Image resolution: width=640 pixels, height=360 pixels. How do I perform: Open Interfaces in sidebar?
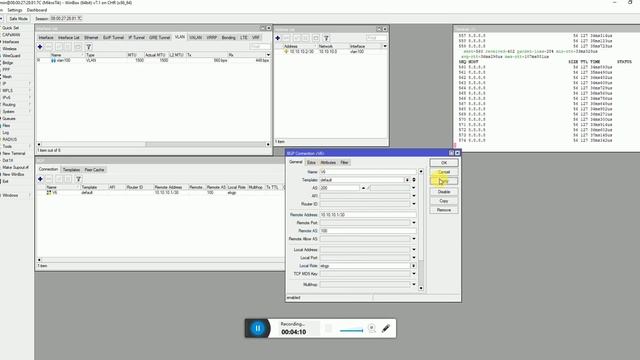pyautogui.click(x=11, y=42)
